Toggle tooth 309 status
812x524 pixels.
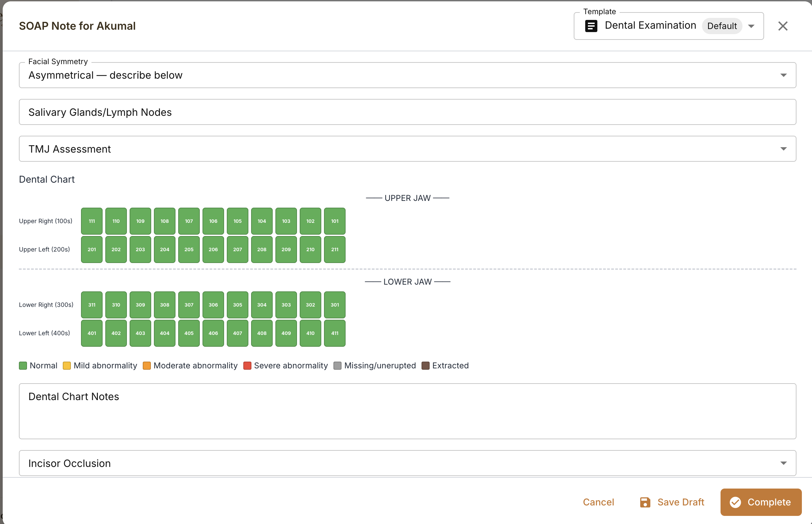140,305
